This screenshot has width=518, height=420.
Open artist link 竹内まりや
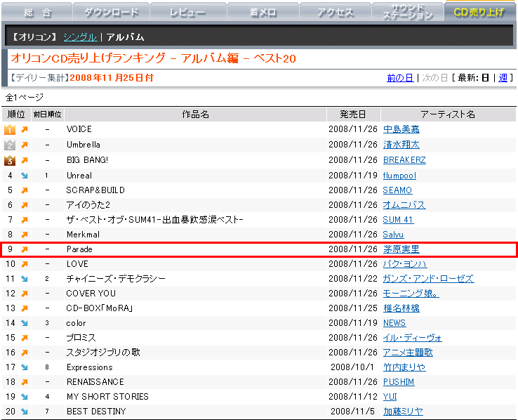click(x=404, y=367)
